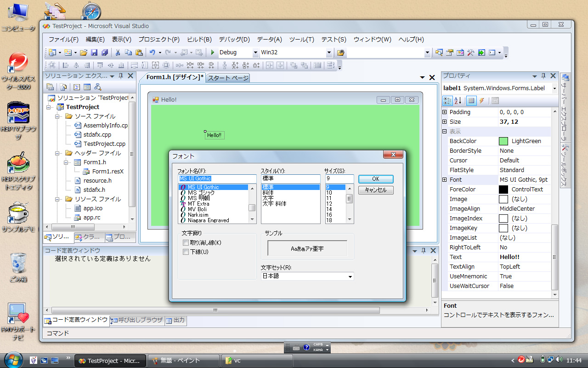Click Show All Files icon in Solution Explorer
This screenshot has height=368, width=588.
click(x=63, y=87)
